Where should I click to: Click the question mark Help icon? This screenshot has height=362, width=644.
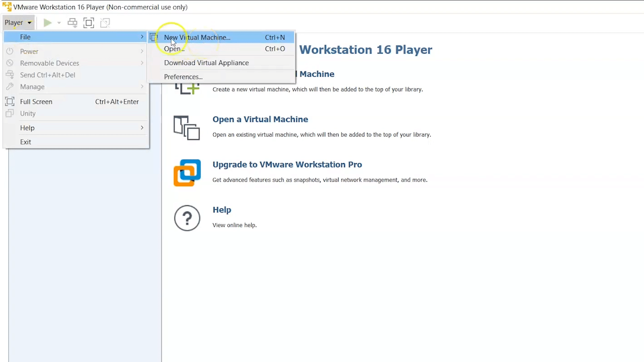point(187,218)
